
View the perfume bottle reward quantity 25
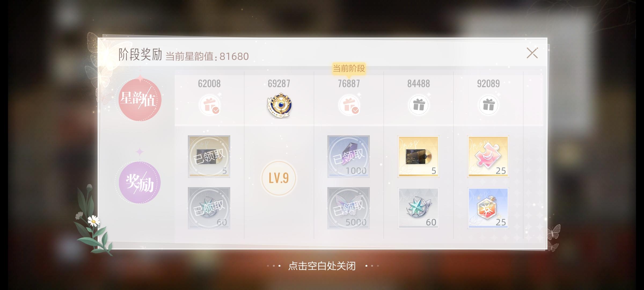(x=488, y=208)
